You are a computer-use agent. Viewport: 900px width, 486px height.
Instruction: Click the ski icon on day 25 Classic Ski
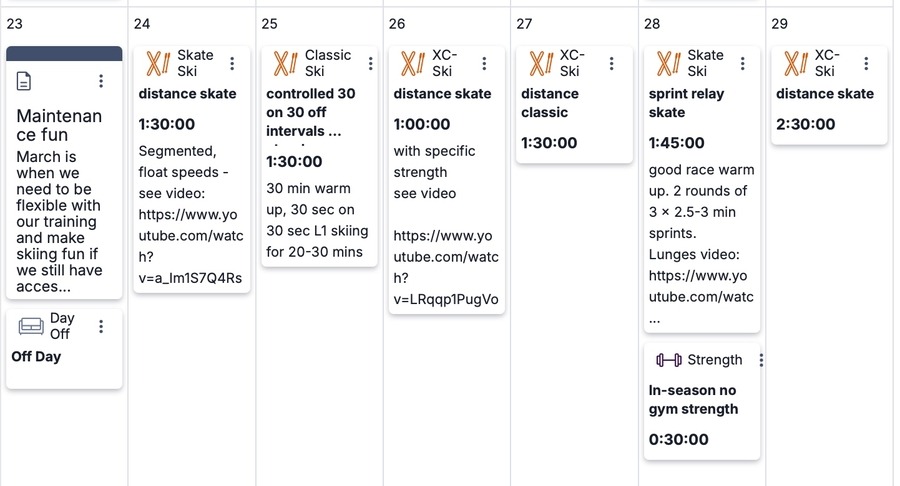coord(285,64)
